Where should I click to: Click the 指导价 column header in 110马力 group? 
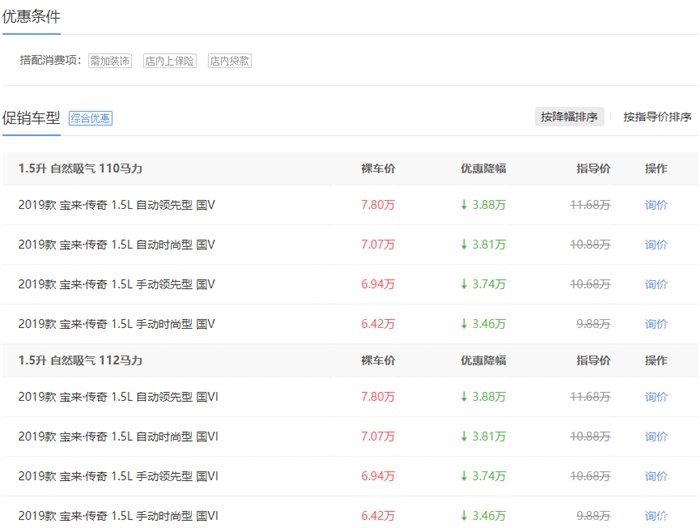593,169
